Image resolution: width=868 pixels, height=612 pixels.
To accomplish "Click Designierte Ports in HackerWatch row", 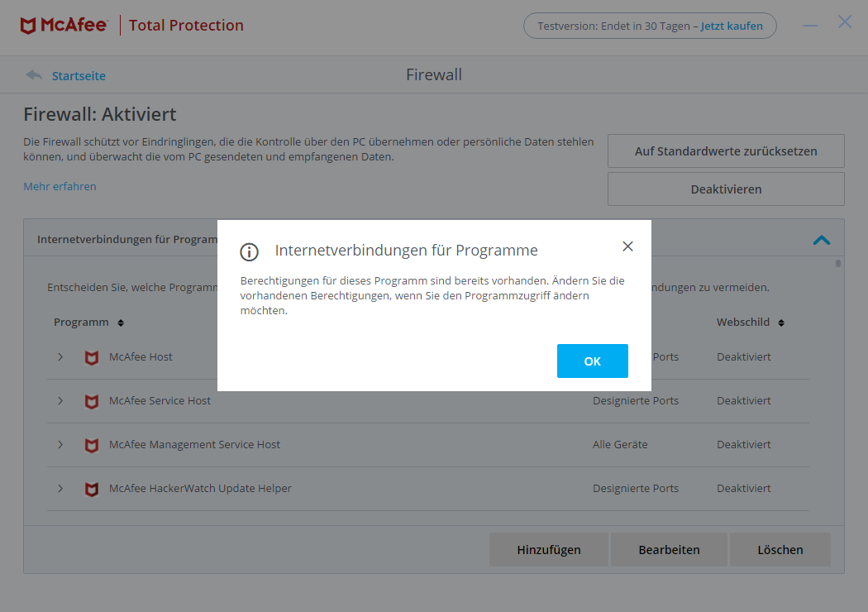I will pos(636,489).
